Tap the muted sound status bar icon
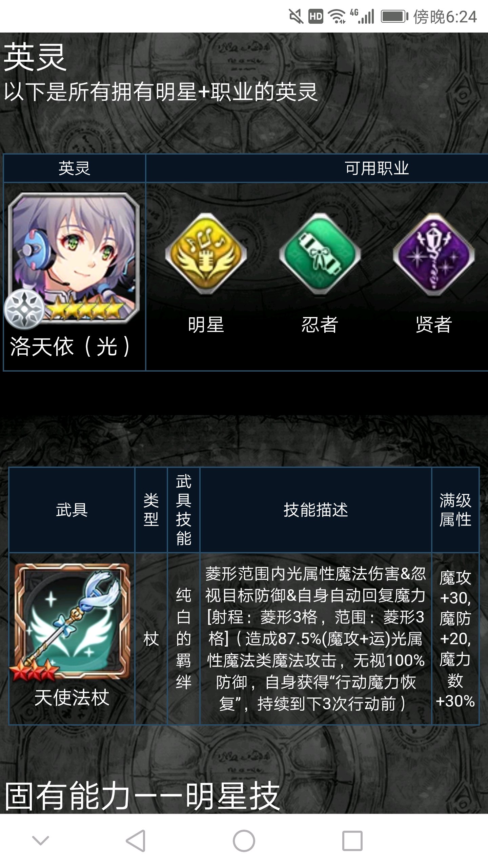This screenshot has height=868, width=488. click(x=296, y=16)
